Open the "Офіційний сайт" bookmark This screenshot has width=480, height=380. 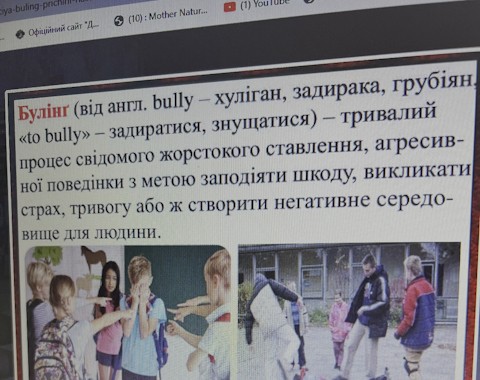58,30
